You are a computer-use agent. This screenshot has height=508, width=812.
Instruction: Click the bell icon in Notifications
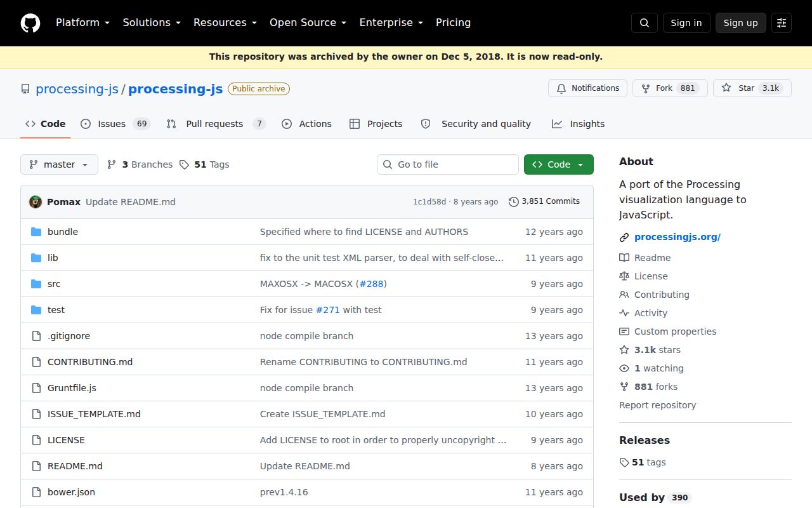click(x=561, y=88)
